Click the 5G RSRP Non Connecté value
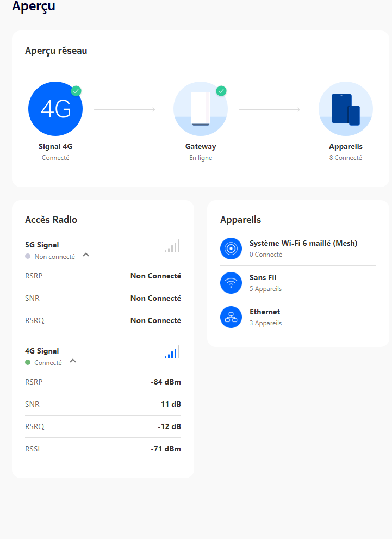 point(155,276)
